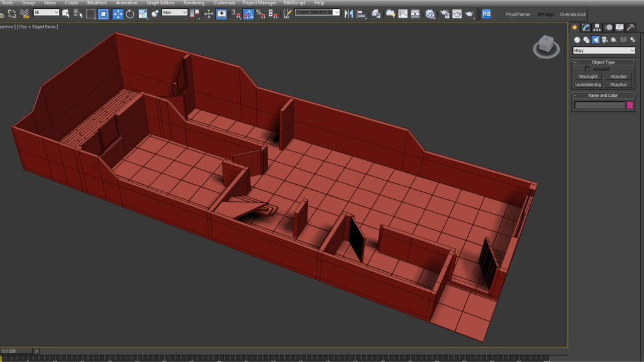Open the Tools menu

pyautogui.click(x=7, y=3)
